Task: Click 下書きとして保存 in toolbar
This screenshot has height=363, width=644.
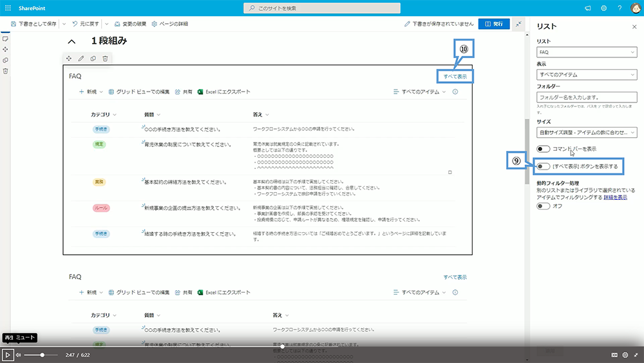Action: (x=33, y=24)
